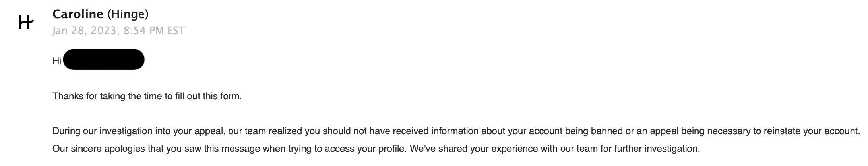Click the Hinge logo icon
This screenshot has width=868, height=166.
[x=26, y=23]
